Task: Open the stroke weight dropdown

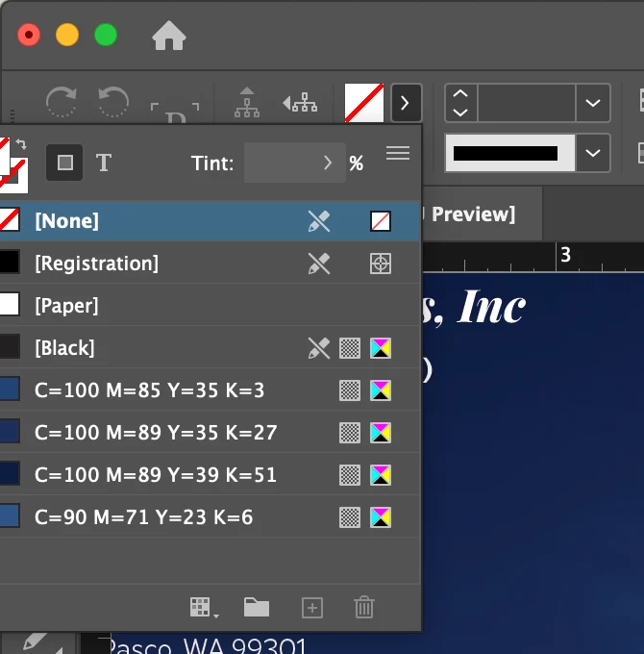Action: [x=593, y=103]
